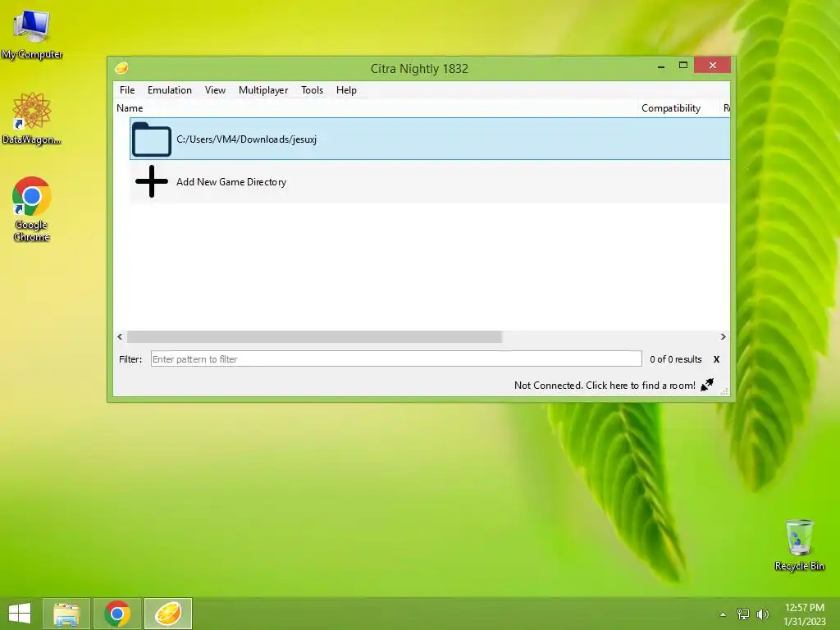840x630 pixels.
Task: Click the horizontal scrollbar right arrow
Action: (x=724, y=336)
